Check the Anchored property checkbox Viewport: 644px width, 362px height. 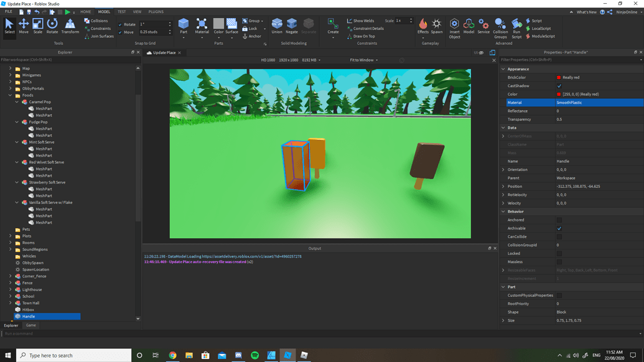559,220
